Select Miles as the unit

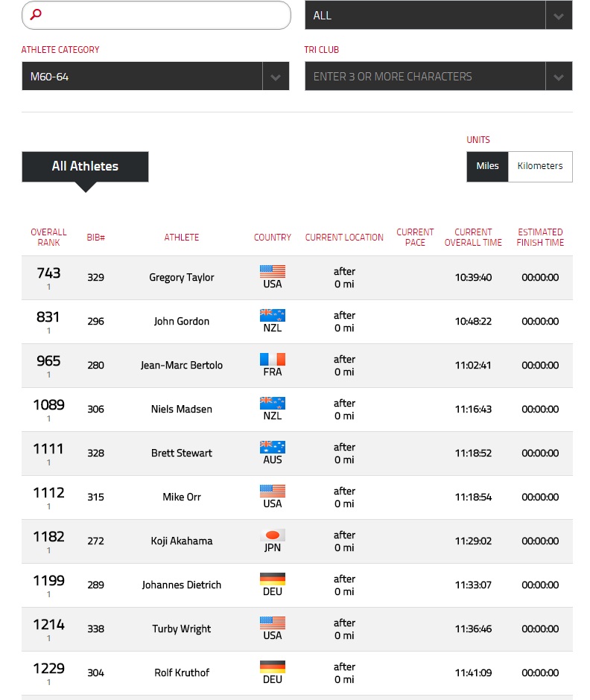(487, 166)
